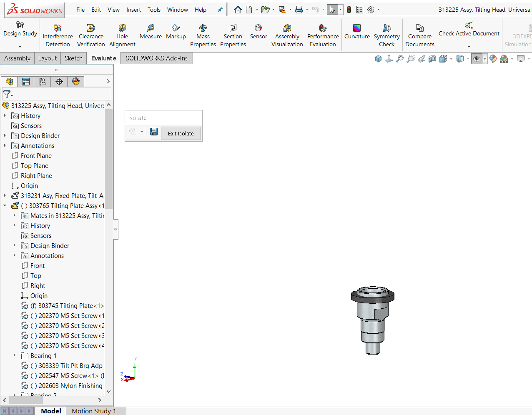Click the Home icon in the top toolbar
The height and width of the screenshot is (415, 532).
(x=238, y=10)
